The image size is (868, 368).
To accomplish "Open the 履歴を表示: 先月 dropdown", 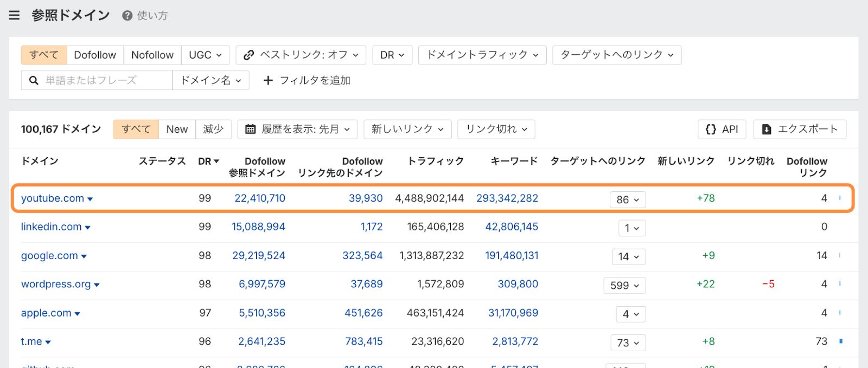I will 297,129.
